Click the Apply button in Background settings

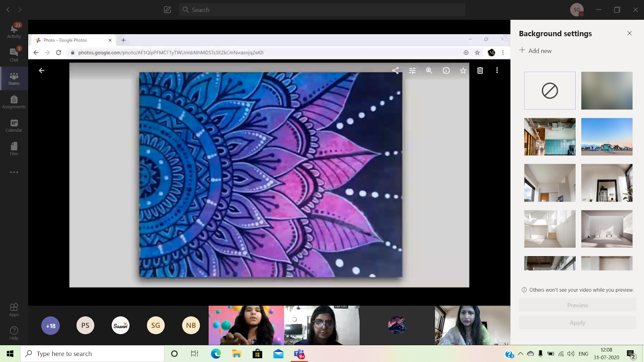click(578, 323)
